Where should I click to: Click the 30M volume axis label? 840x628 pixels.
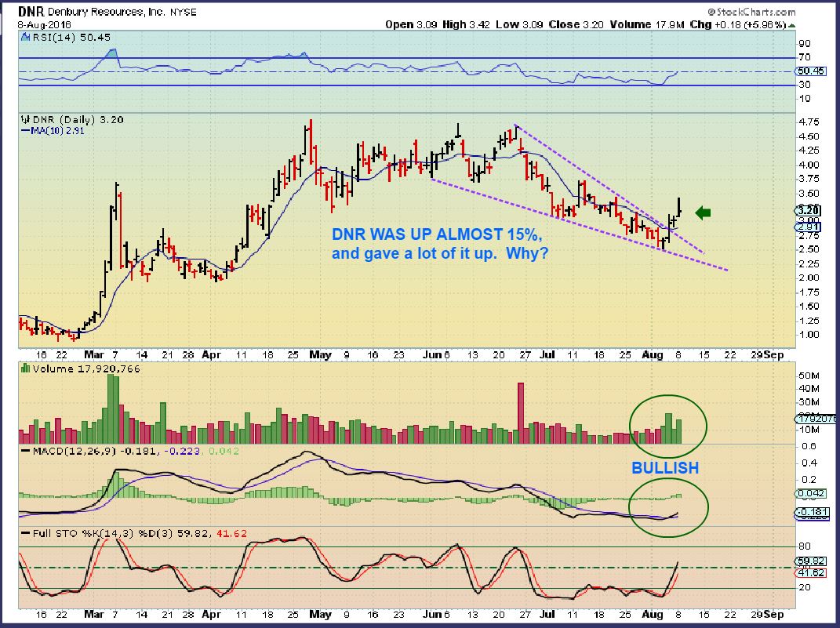(809, 402)
